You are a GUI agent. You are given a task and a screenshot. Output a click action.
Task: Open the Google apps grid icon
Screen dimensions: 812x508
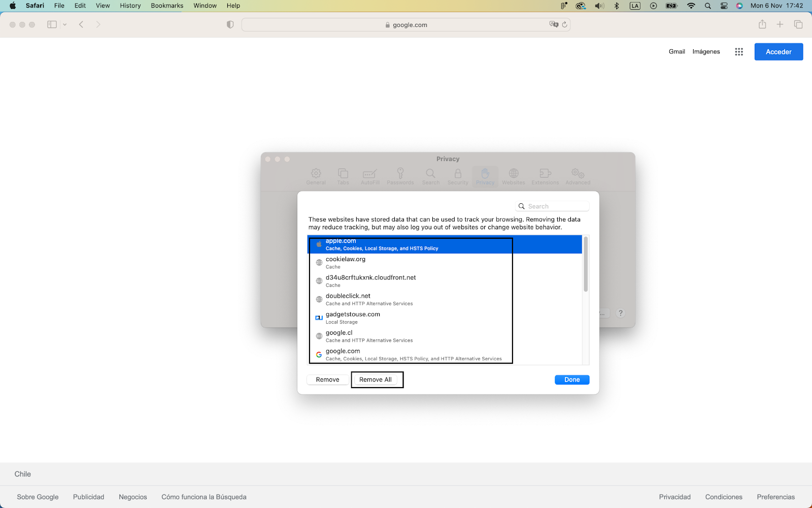click(739, 52)
